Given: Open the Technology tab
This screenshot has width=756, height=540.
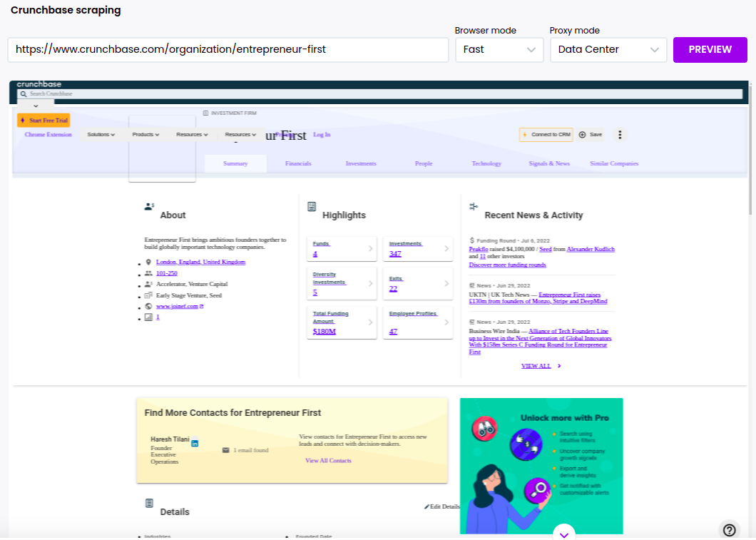Looking at the screenshot, I should (486, 163).
